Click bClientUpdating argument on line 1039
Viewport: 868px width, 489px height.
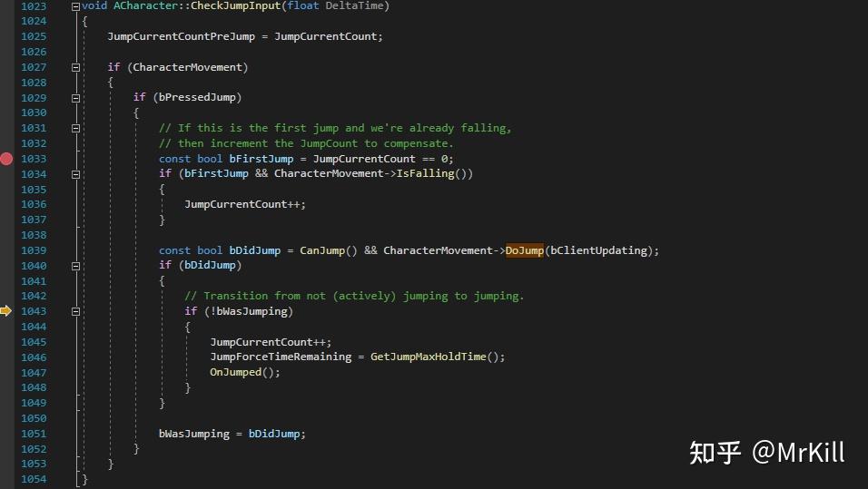(599, 250)
